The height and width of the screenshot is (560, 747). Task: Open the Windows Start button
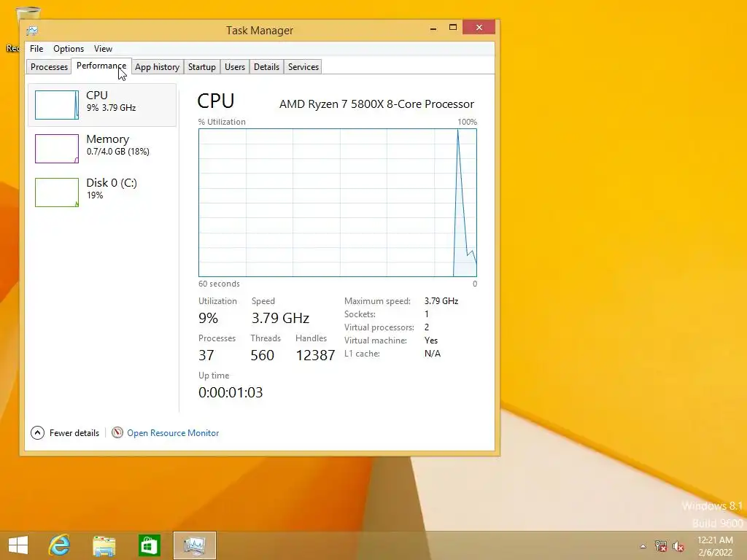click(x=18, y=545)
